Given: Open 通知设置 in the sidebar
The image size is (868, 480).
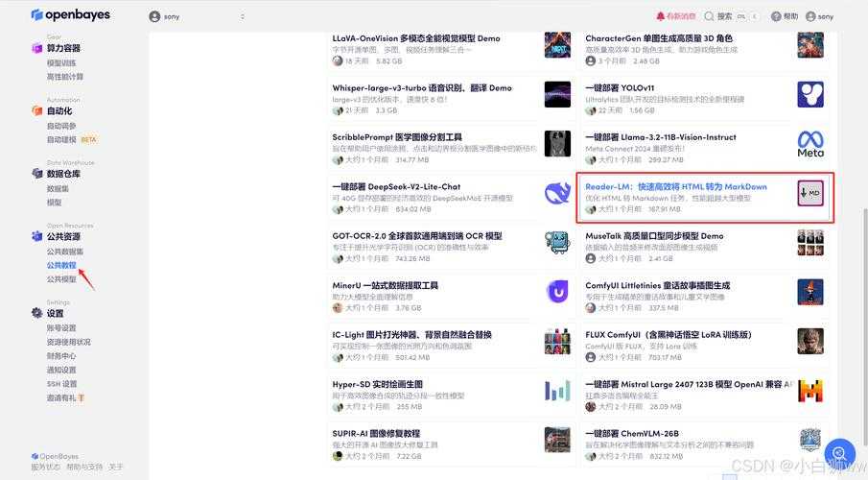Looking at the screenshot, I should point(60,370).
